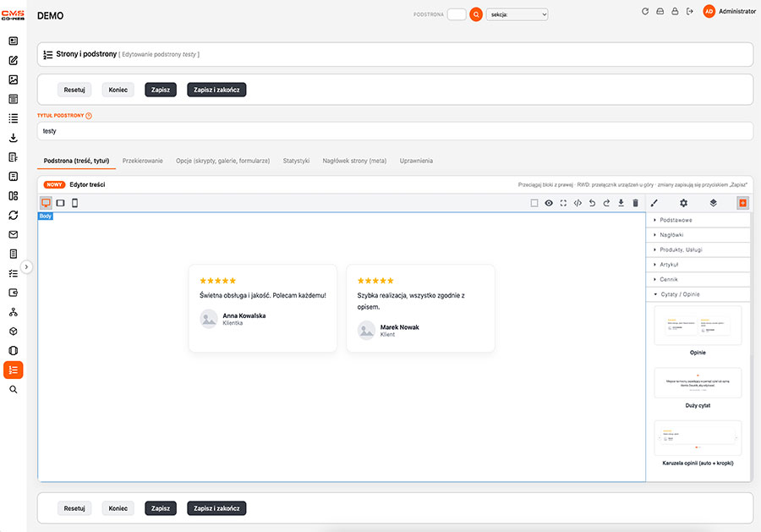The height and width of the screenshot is (532, 761).
Task: Expand the Nagłówki block category
Action: click(x=698, y=235)
